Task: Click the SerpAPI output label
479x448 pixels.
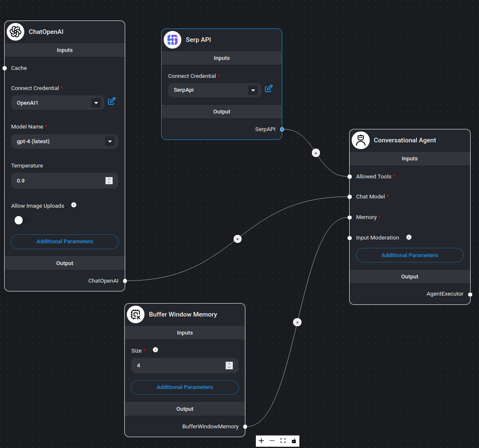Action: click(x=265, y=129)
